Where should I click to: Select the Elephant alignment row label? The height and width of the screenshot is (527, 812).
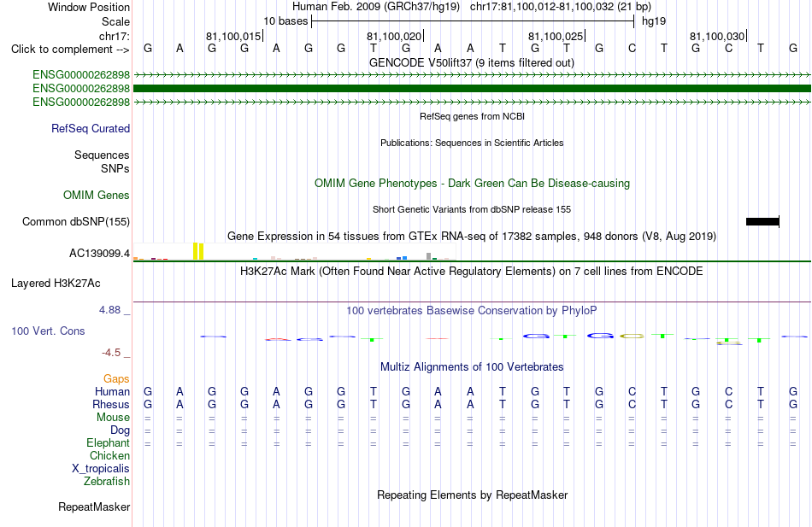108,443
